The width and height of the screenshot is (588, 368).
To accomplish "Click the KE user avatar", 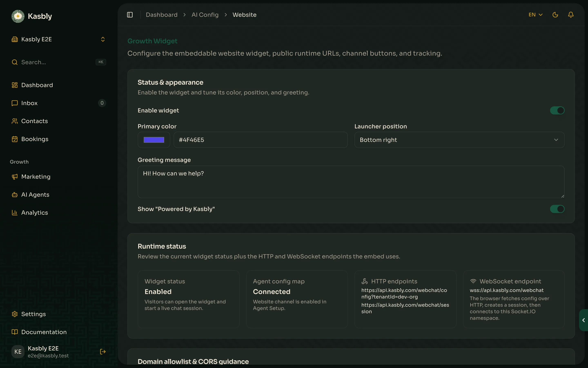I will point(18,352).
